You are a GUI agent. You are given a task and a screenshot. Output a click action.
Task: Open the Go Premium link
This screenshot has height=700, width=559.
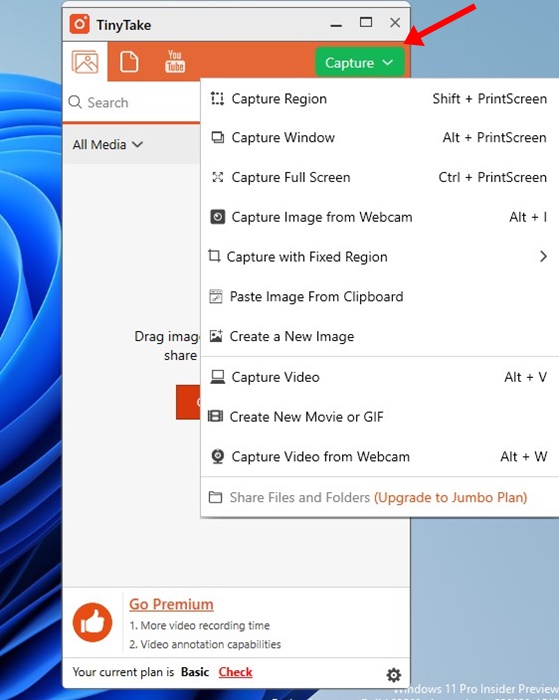[x=171, y=604]
